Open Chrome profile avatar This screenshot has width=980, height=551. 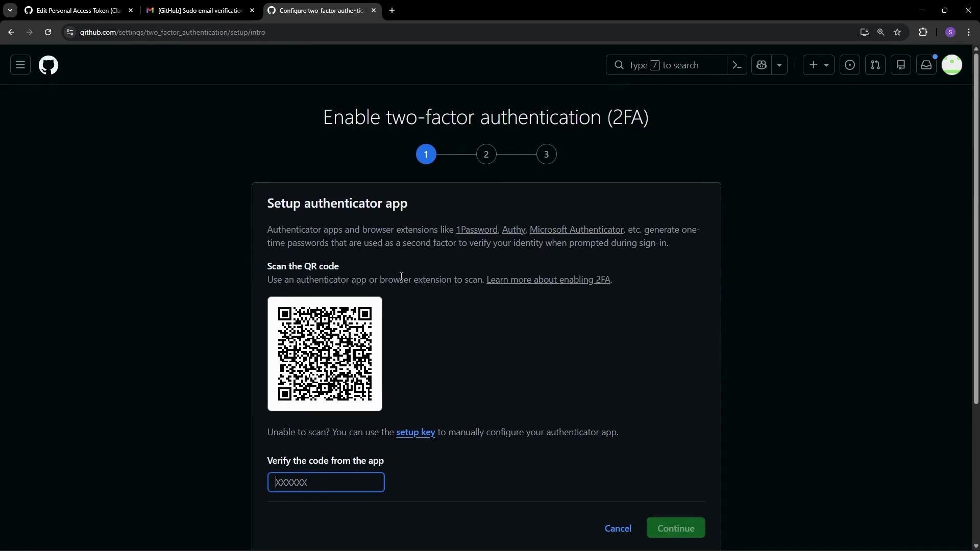click(950, 32)
